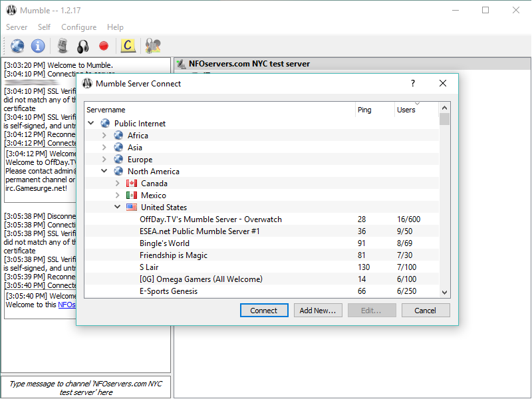Click the Mexico flag icon
532x399 pixels.
[132, 195]
